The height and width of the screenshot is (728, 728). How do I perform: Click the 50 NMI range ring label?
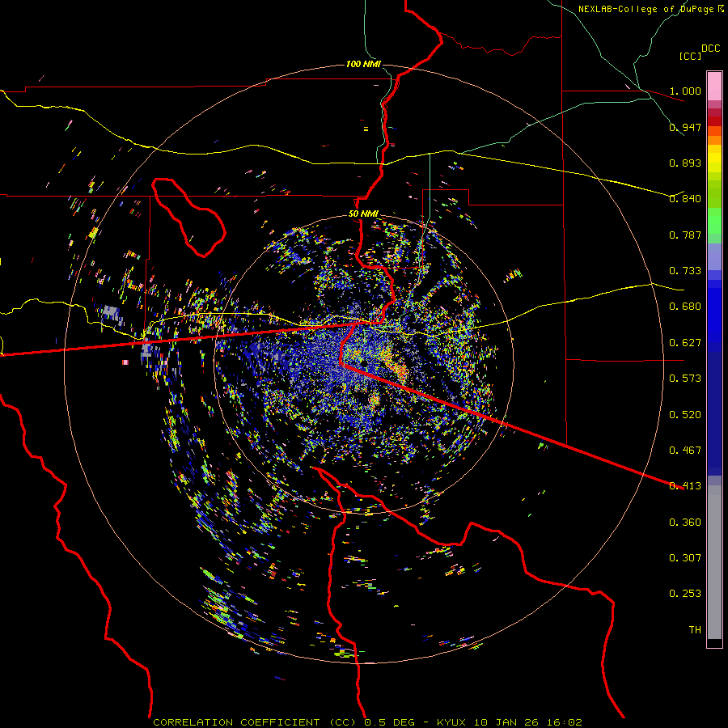[363, 214]
